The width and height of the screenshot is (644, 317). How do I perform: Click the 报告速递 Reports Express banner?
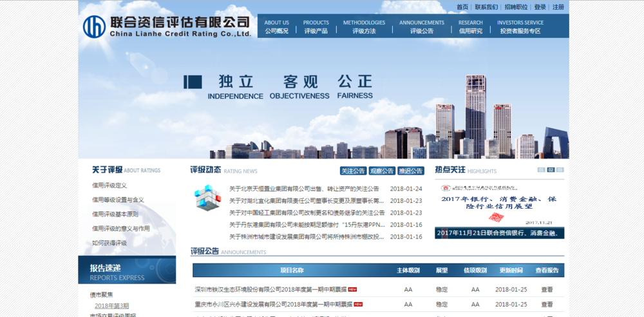click(x=127, y=270)
